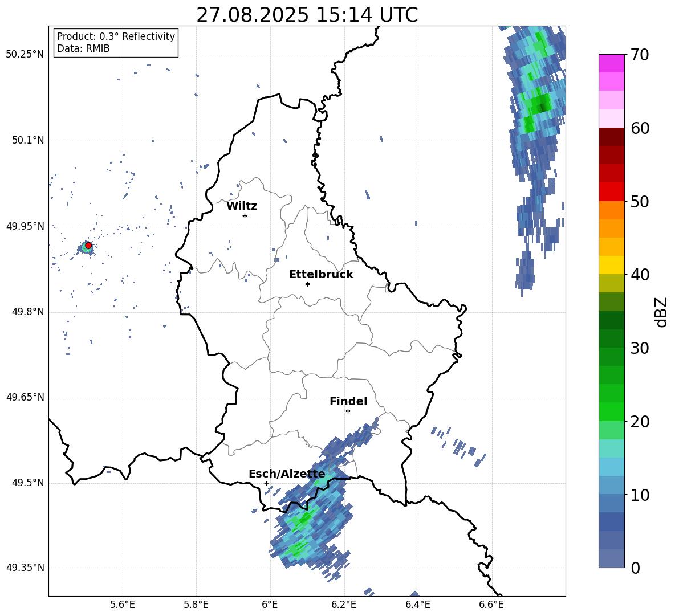Click the 'Product: 0.3° Reflectivity' label
This screenshot has width=675, height=616.
click(x=116, y=36)
